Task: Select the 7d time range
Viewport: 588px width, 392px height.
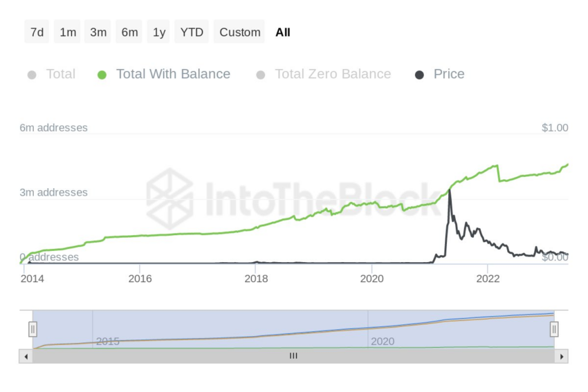Action: [x=37, y=32]
